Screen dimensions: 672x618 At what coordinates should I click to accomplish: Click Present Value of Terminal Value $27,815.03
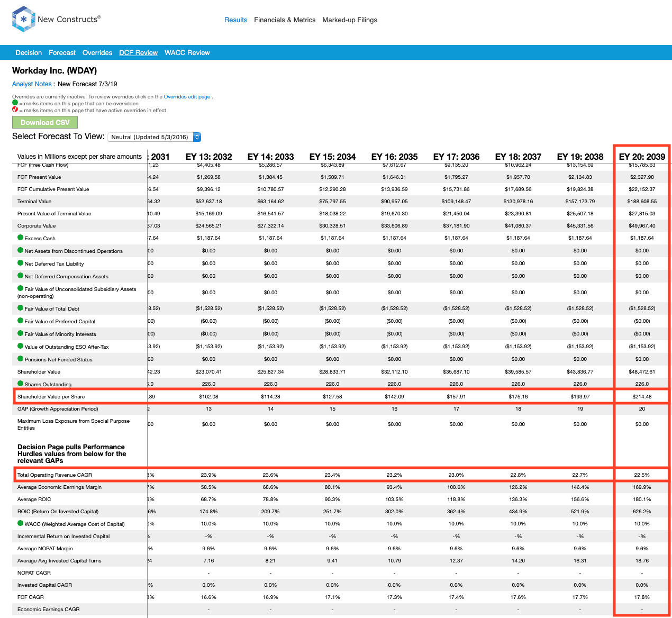(642, 213)
